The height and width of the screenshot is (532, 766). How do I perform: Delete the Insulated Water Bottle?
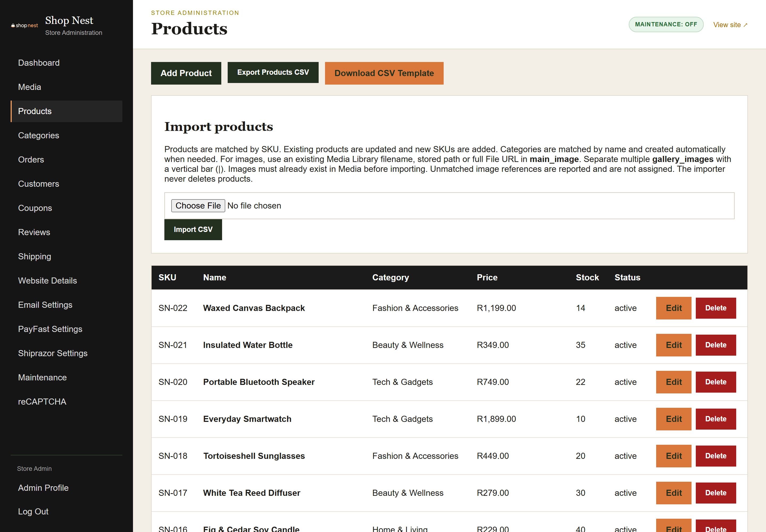pos(716,345)
